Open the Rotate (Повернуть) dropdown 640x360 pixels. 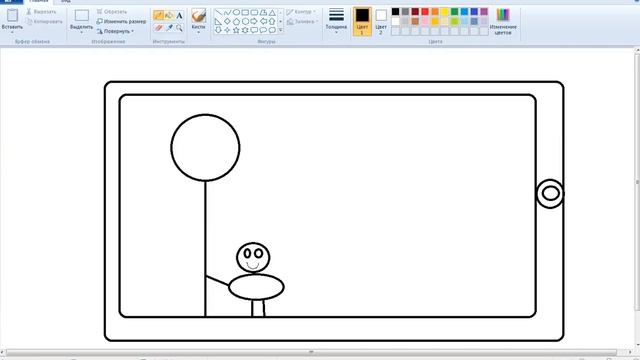coord(115,31)
